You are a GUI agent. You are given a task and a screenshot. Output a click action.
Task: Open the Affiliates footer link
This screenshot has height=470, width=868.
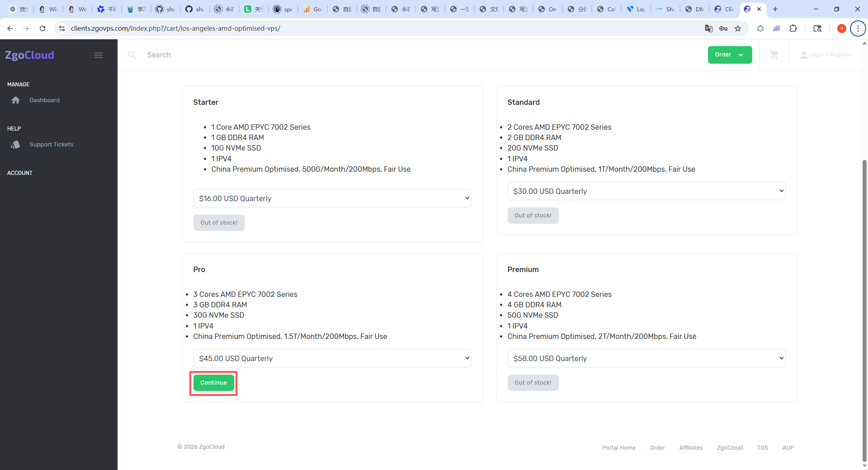coord(691,448)
